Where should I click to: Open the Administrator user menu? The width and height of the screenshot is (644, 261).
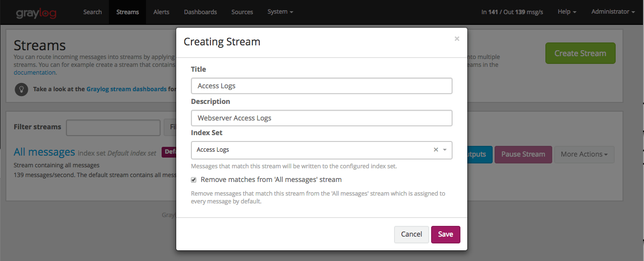coord(613,12)
